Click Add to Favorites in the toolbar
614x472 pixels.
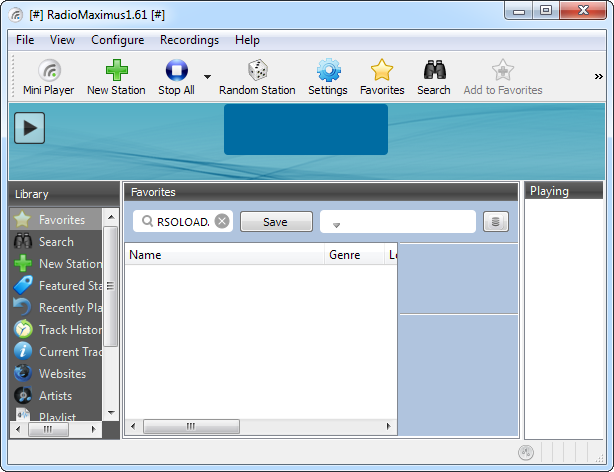tap(503, 77)
